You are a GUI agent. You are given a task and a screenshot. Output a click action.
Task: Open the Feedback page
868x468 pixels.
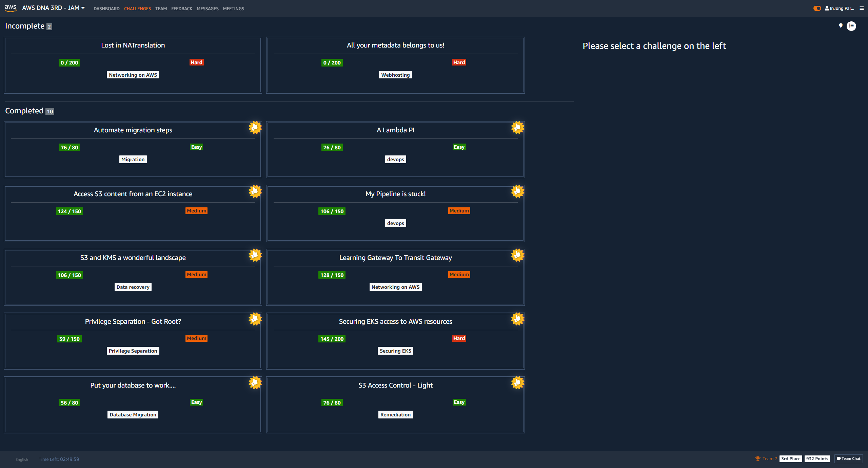[x=182, y=8]
